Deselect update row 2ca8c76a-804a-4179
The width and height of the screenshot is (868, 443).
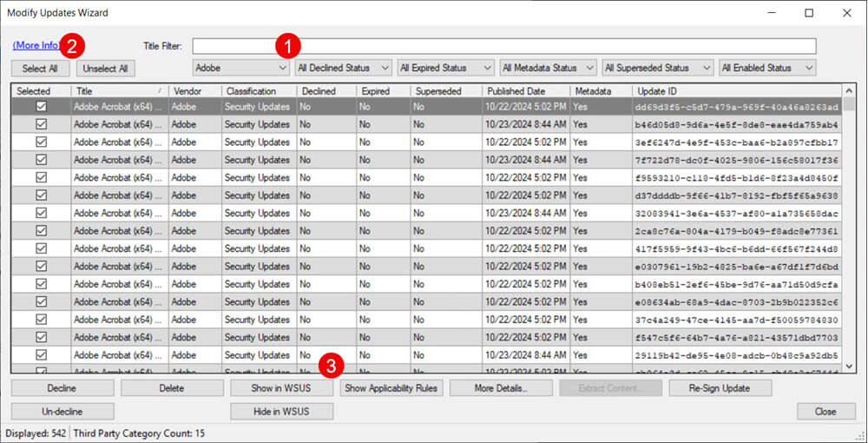tap(42, 230)
